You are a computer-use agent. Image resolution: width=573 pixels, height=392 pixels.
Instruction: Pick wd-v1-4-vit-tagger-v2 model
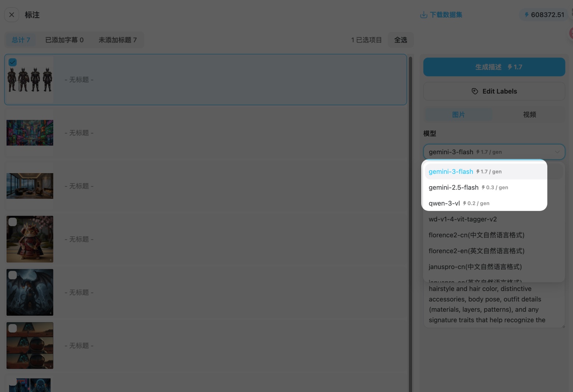tap(462, 219)
